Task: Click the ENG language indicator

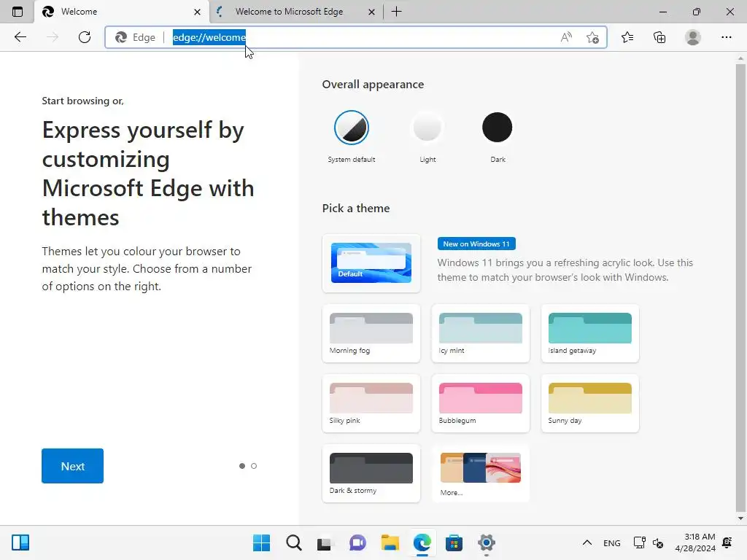Action: 612,543
